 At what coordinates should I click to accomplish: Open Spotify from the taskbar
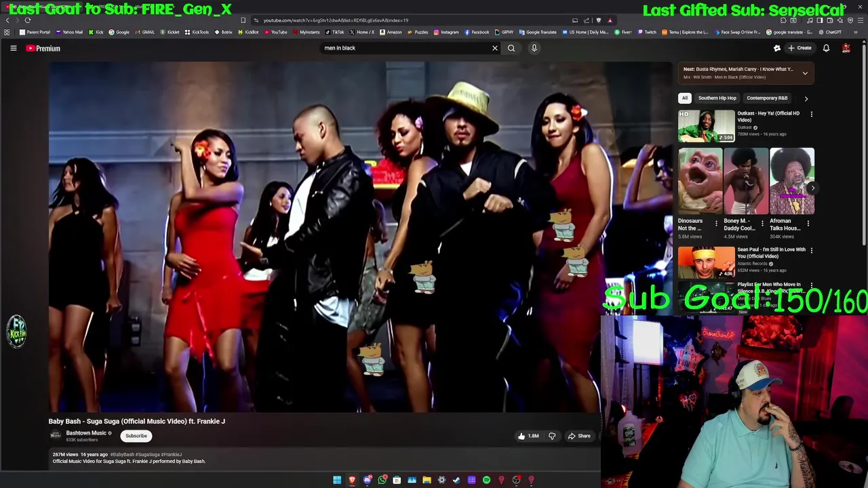(486, 480)
